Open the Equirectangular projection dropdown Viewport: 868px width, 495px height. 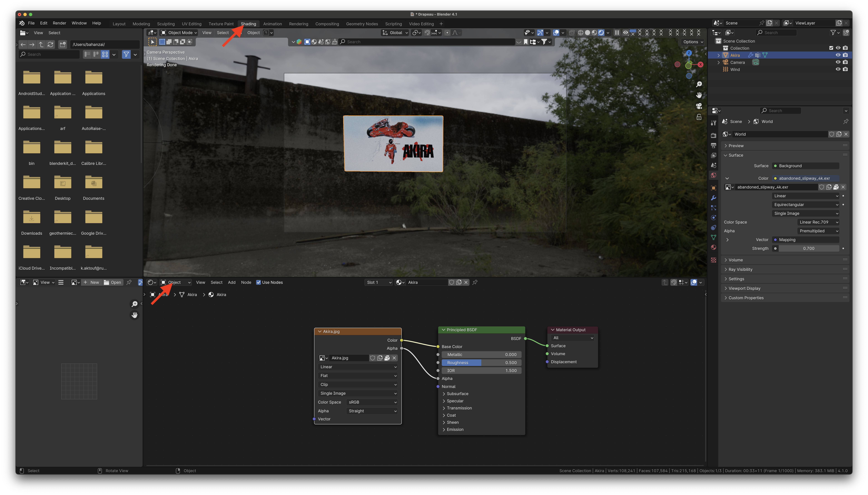pyautogui.click(x=805, y=205)
